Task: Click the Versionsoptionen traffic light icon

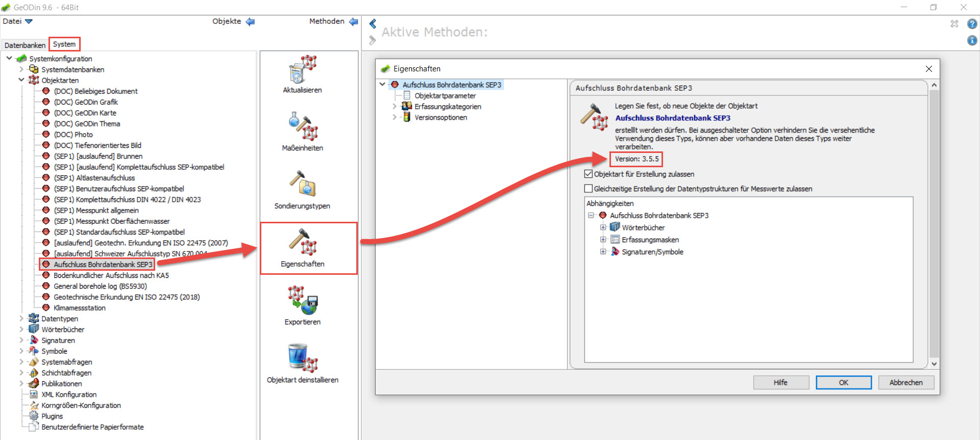Action: tap(407, 117)
